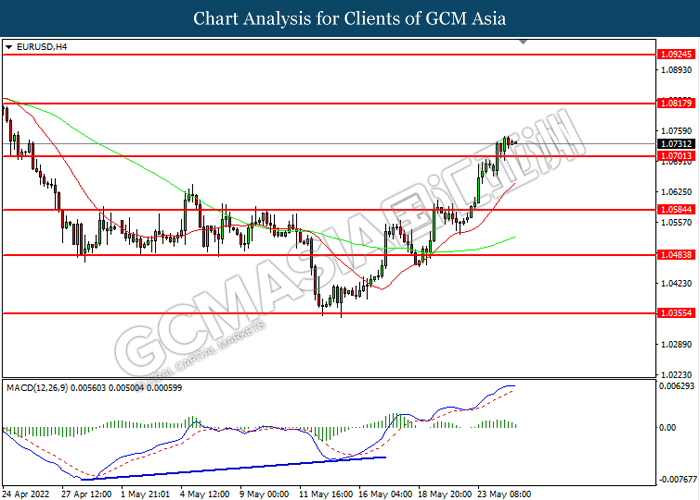The image size is (700, 500).
Task: Select the 1.09245 resistance price label
Action: 676,54
